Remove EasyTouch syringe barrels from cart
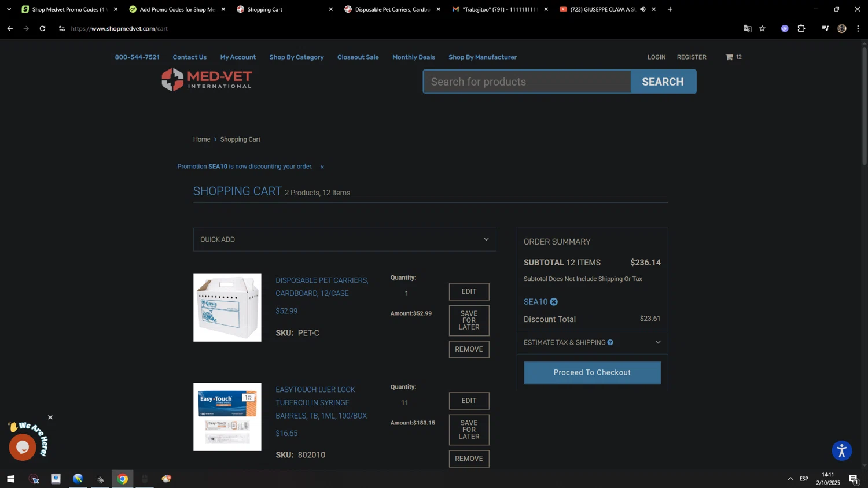This screenshot has width=868, height=488. pos(469,459)
